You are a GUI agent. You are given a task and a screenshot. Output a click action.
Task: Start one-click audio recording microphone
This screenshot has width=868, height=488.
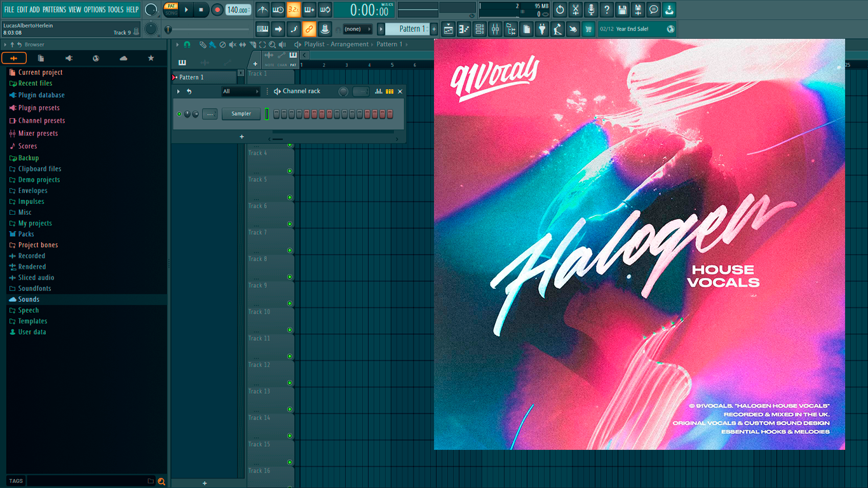(591, 10)
